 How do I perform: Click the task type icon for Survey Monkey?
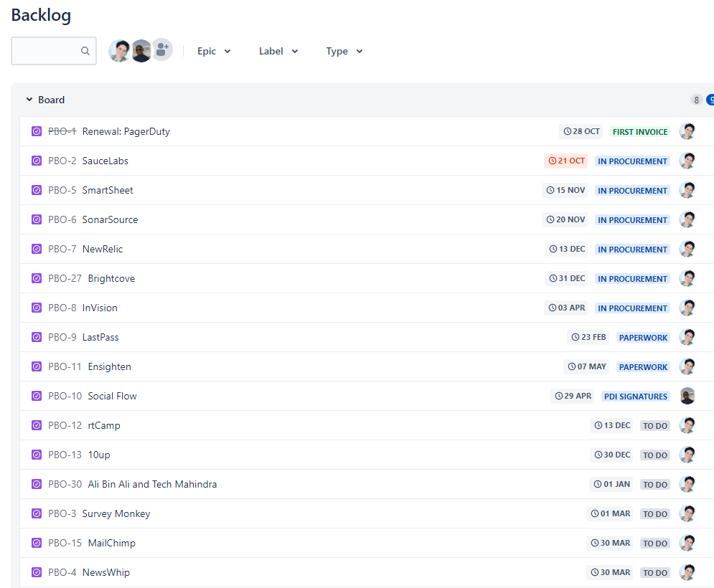(37, 513)
